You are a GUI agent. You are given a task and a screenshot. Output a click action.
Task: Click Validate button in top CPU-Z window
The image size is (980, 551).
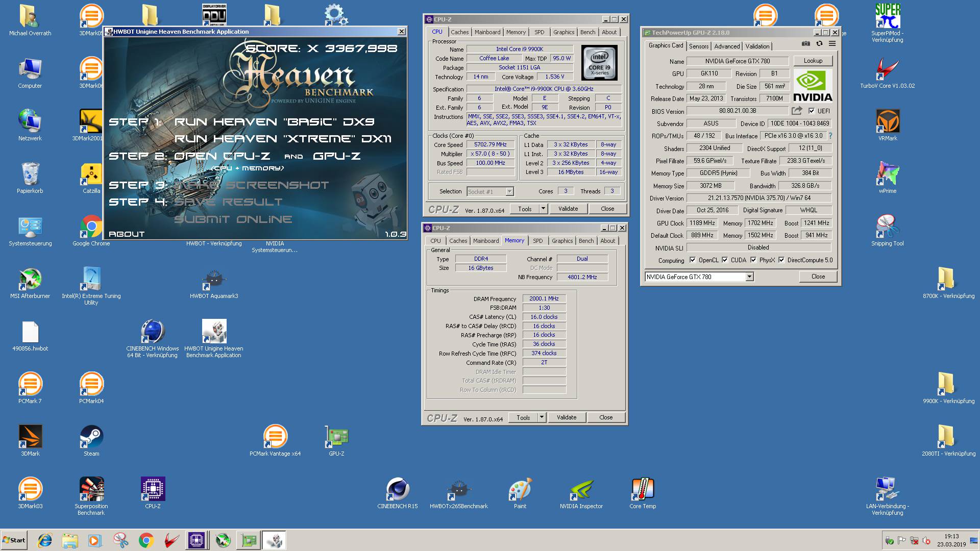coord(568,208)
